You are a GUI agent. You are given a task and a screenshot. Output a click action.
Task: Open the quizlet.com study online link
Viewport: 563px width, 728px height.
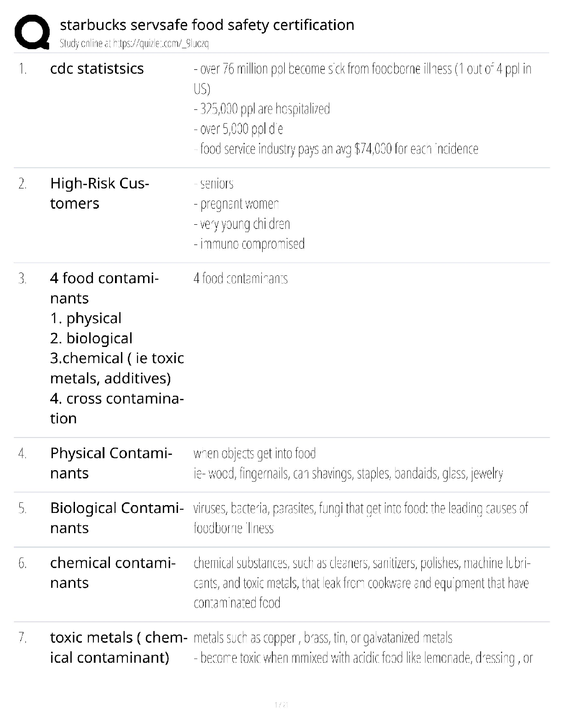pyautogui.click(x=134, y=44)
